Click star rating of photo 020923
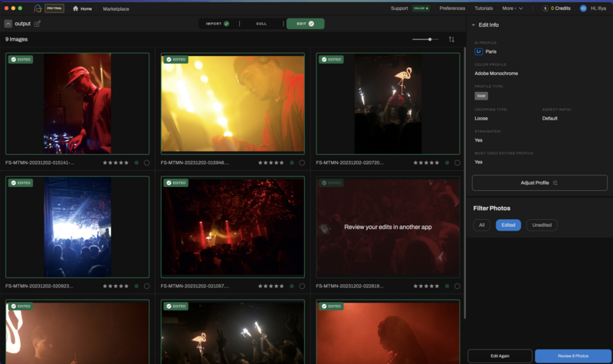 (x=116, y=286)
